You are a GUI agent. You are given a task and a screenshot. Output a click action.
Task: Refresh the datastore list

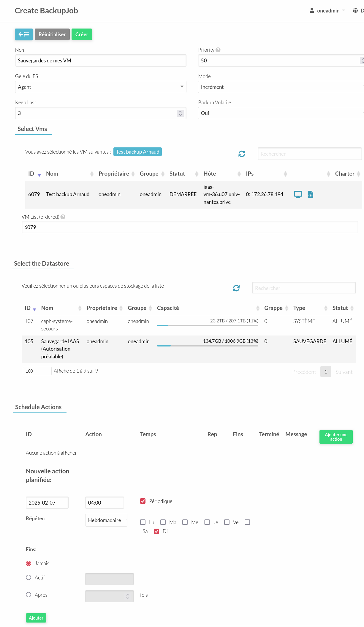click(x=236, y=288)
